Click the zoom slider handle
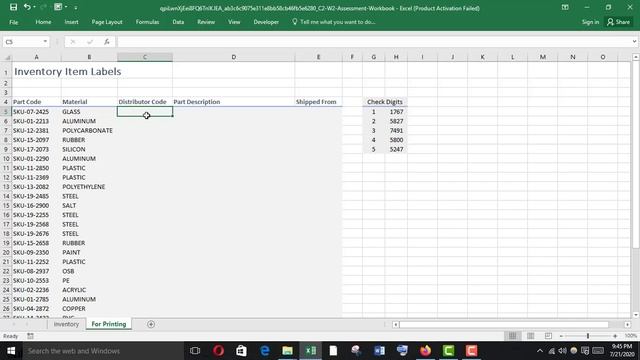This screenshot has height=360, width=640. coord(588,336)
